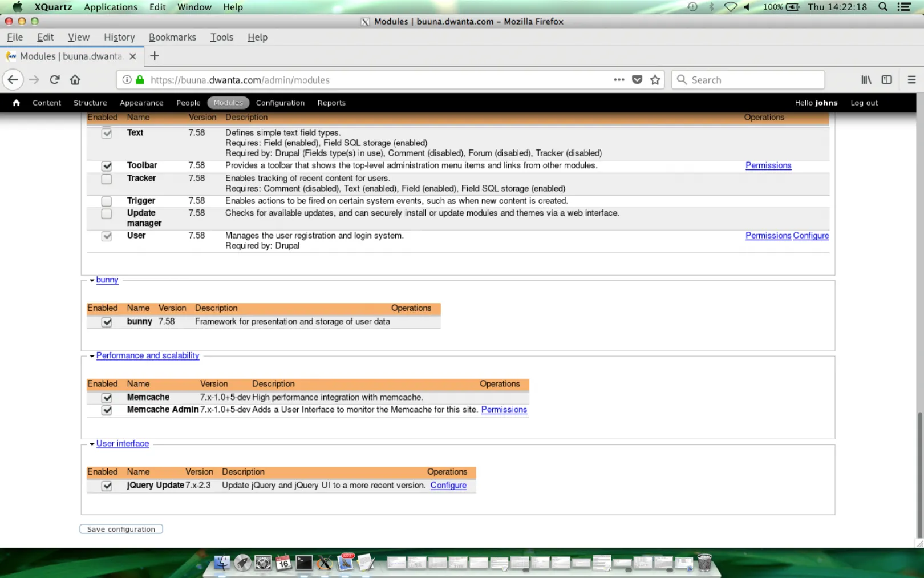Screen dimensions: 924x578
Task: Open the Appearance admin menu item
Action: [141, 103]
